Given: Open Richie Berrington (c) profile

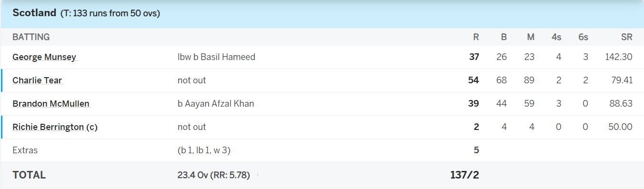Looking at the screenshot, I should tap(55, 127).
